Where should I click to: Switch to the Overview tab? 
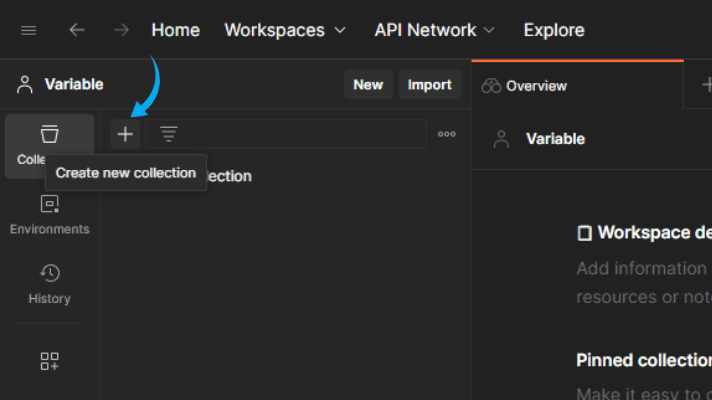coord(578,85)
